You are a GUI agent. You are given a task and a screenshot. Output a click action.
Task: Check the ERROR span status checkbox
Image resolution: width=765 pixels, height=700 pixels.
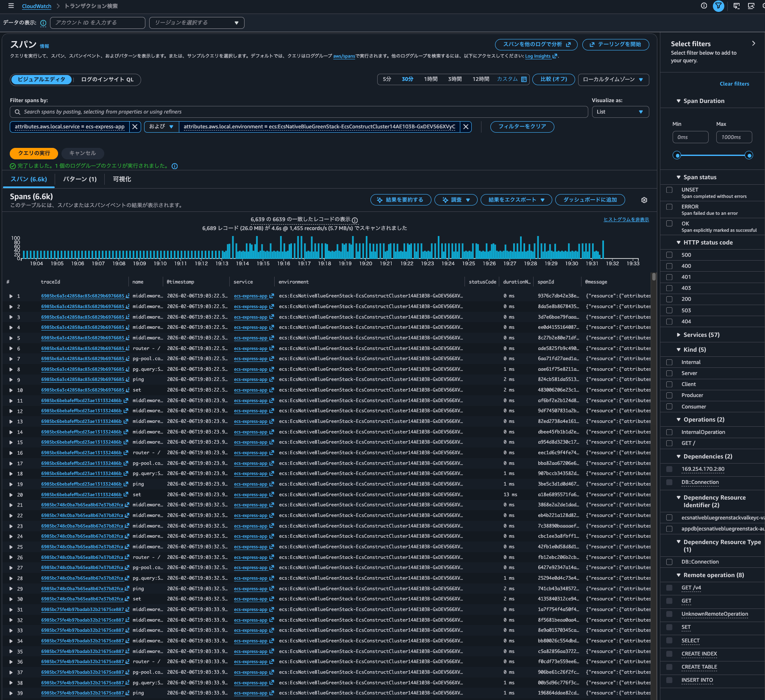[669, 207]
